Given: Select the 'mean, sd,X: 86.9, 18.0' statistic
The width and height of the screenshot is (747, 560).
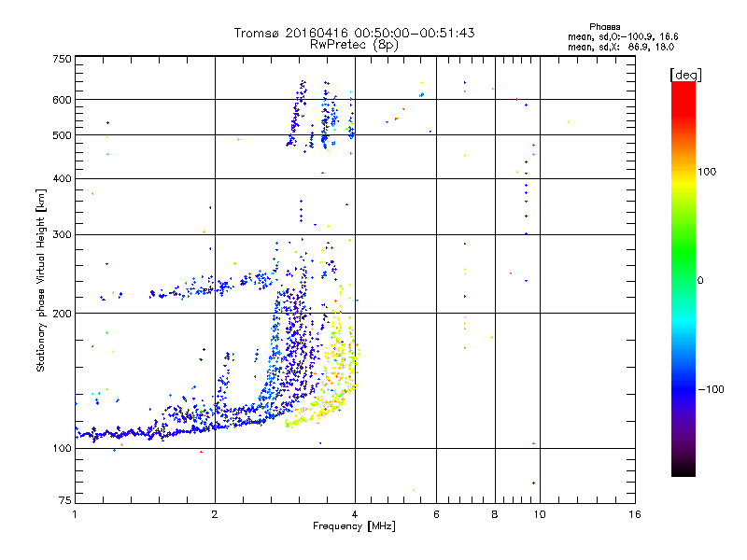Looking at the screenshot, I should (621, 47).
